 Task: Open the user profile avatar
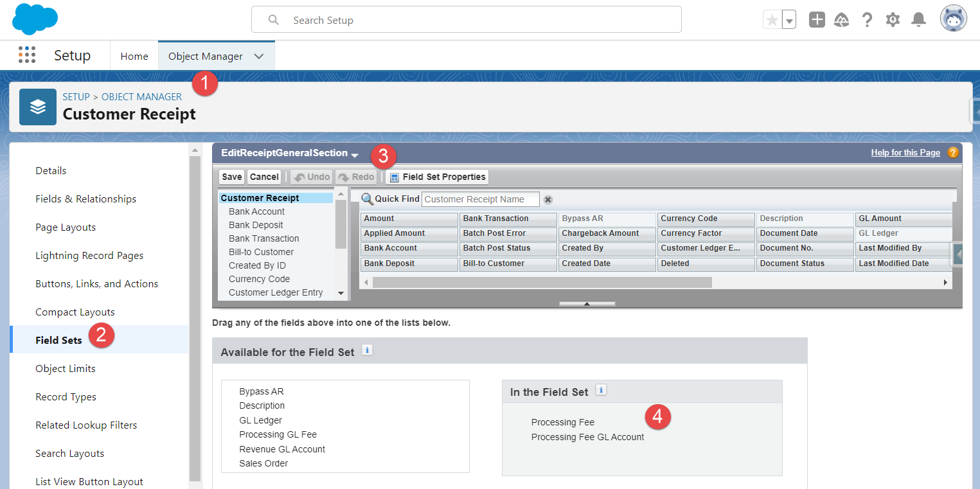point(954,19)
